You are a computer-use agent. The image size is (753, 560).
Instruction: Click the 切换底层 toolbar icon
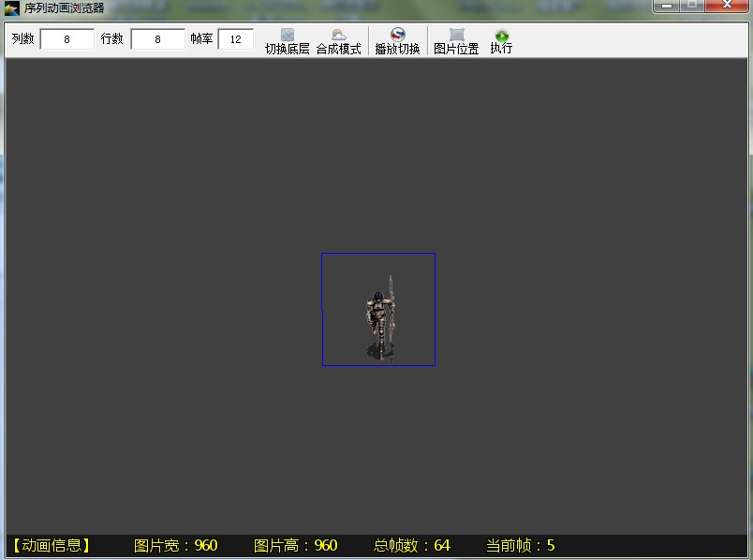pyautogui.click(x=288, y=41)
